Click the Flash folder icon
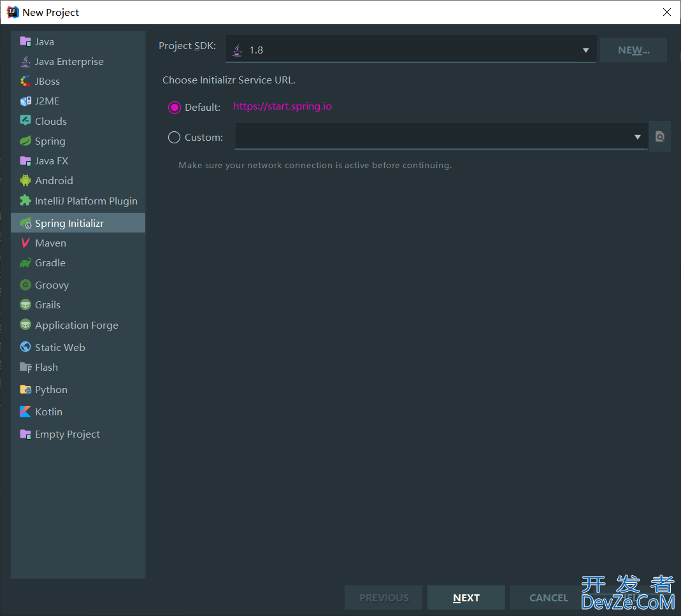This screenshot has width=681, height=616. tap(25, 368)
